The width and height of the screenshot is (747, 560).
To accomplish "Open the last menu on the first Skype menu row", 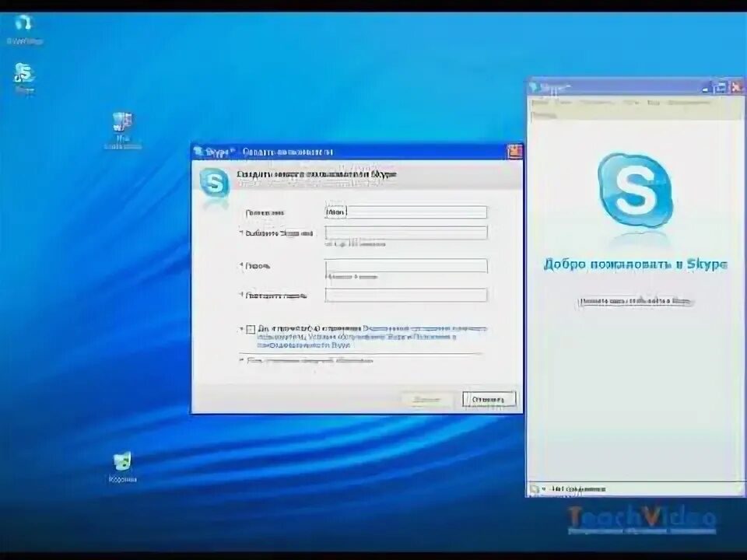I will (689, 102).
